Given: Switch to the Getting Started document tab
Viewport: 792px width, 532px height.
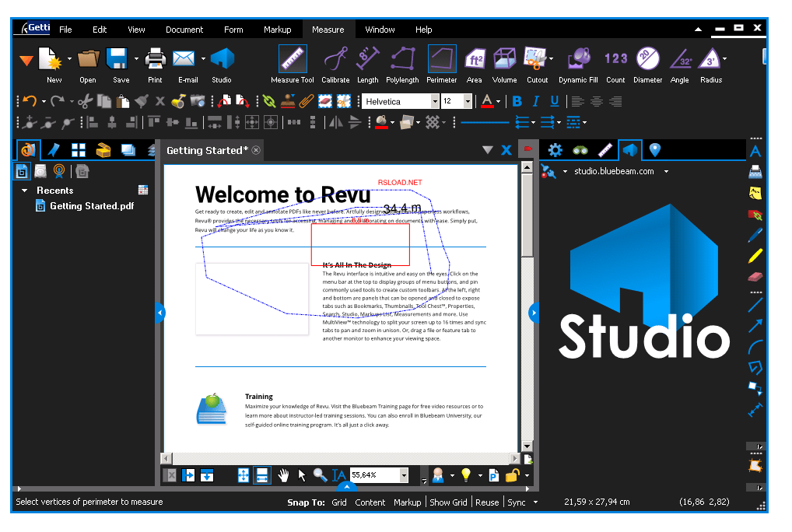Looking at the screenshot, I should pos(207,150).
